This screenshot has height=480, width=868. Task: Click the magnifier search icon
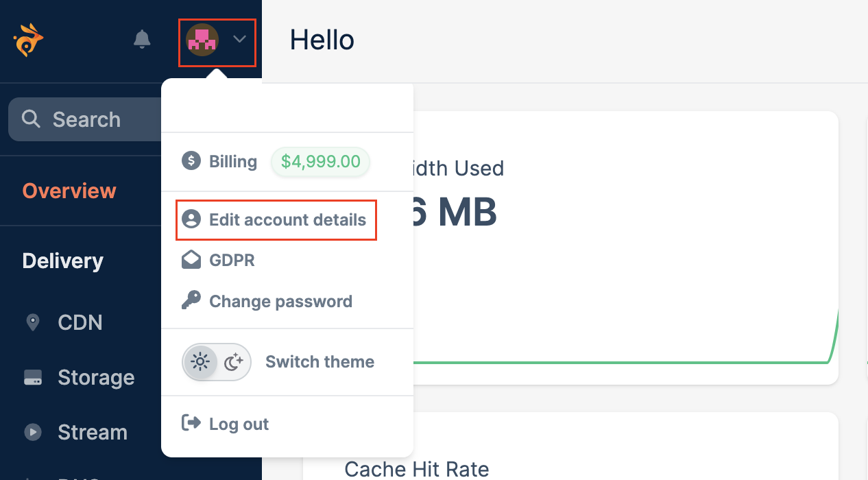[x=31, y=119]
